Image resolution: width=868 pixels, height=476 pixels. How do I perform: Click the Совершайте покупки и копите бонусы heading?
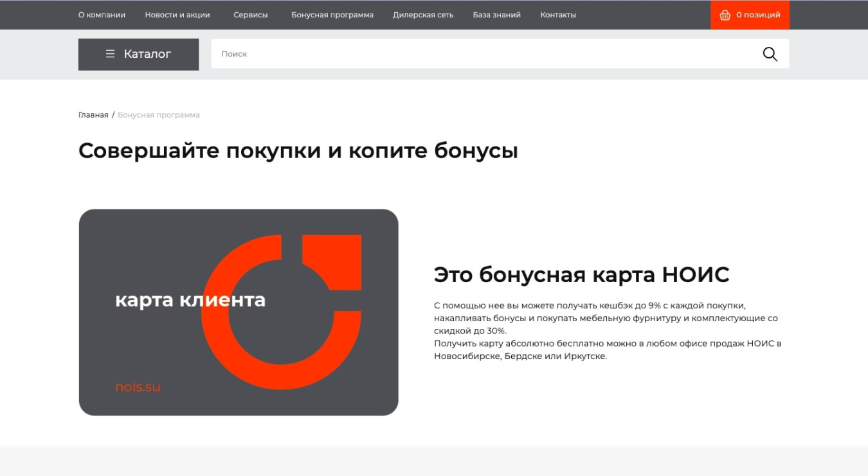tap(298, 151)
